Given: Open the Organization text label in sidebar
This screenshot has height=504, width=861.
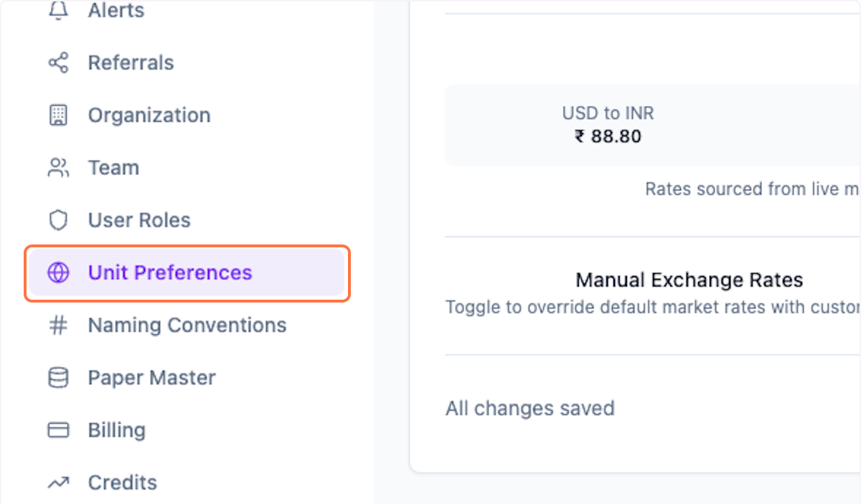Looking at the screenshot, I should (149, 115).
